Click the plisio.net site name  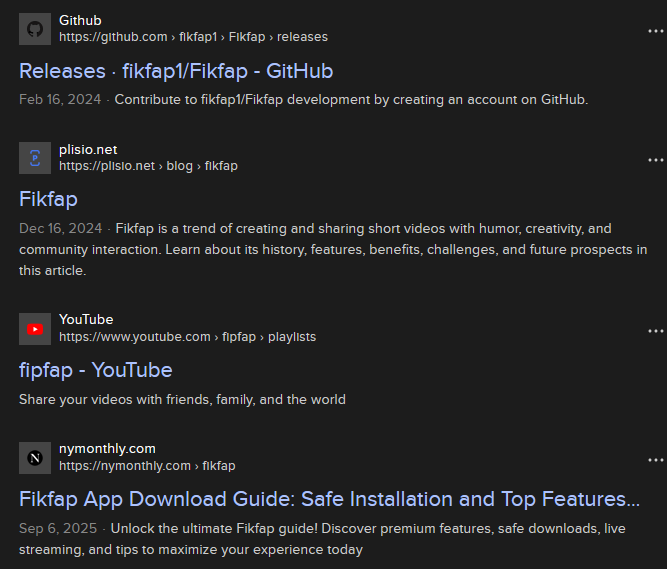(x=88, y=150)
